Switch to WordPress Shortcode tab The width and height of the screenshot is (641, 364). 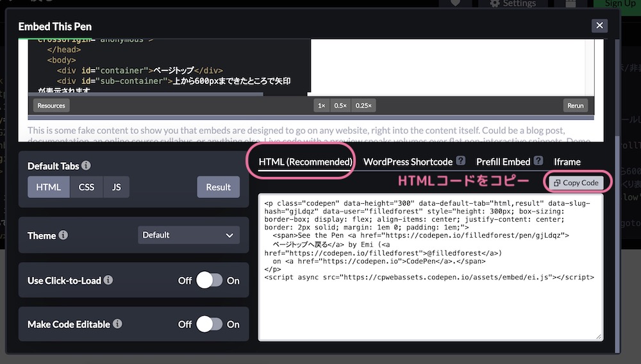tap(408, 161)
